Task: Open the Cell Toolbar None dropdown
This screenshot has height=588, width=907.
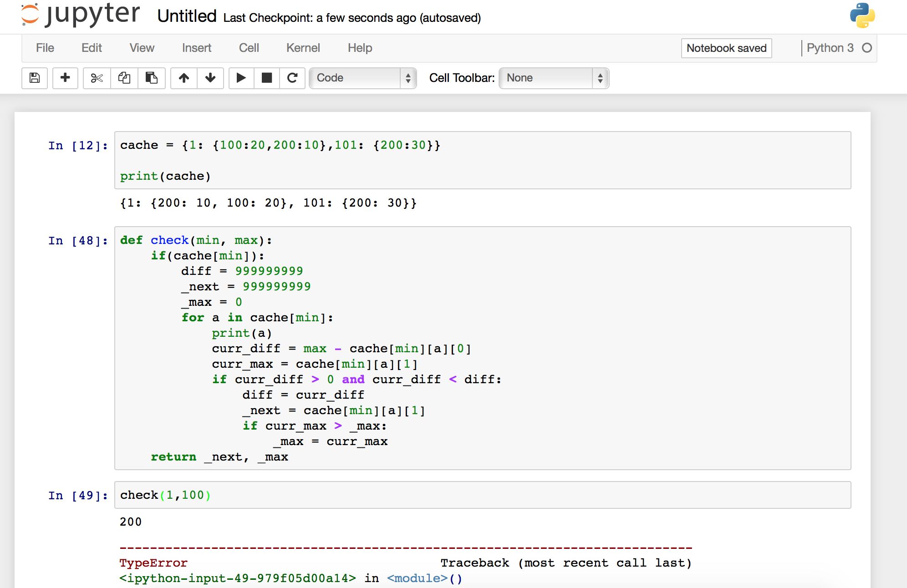Action: pyautogui.click(x=554, y=78)
